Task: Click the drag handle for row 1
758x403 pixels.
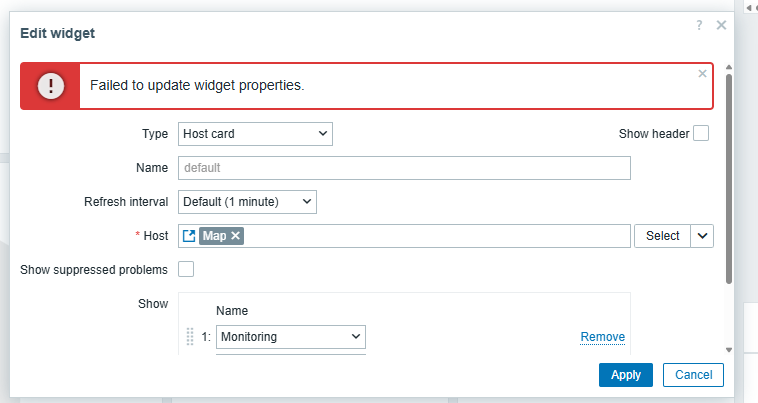Action: coord(190,337)
